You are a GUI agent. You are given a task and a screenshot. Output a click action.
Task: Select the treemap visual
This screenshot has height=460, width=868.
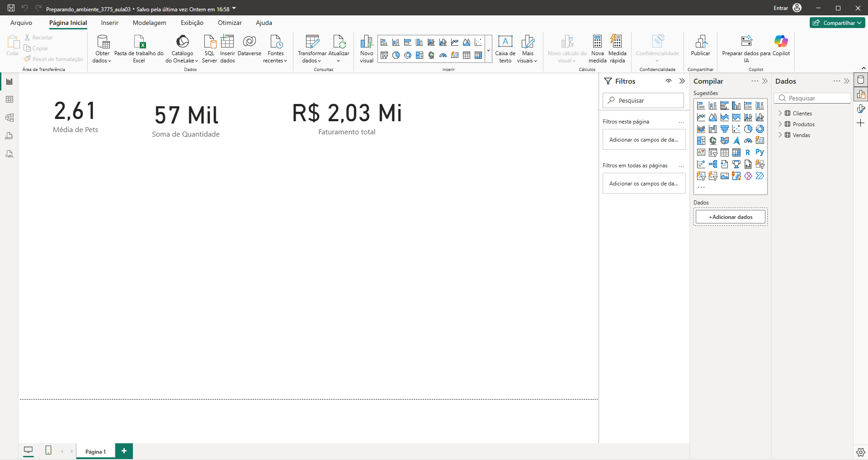701,141
